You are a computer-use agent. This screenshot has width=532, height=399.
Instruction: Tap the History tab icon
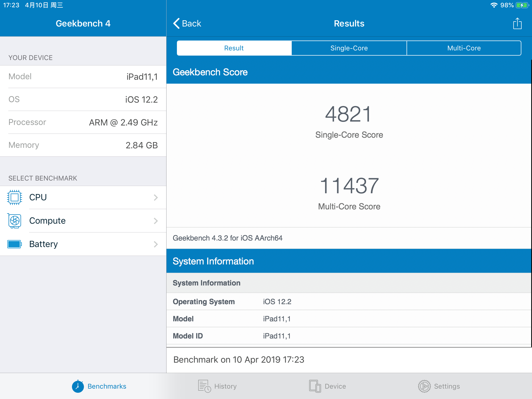pos(204,386)
